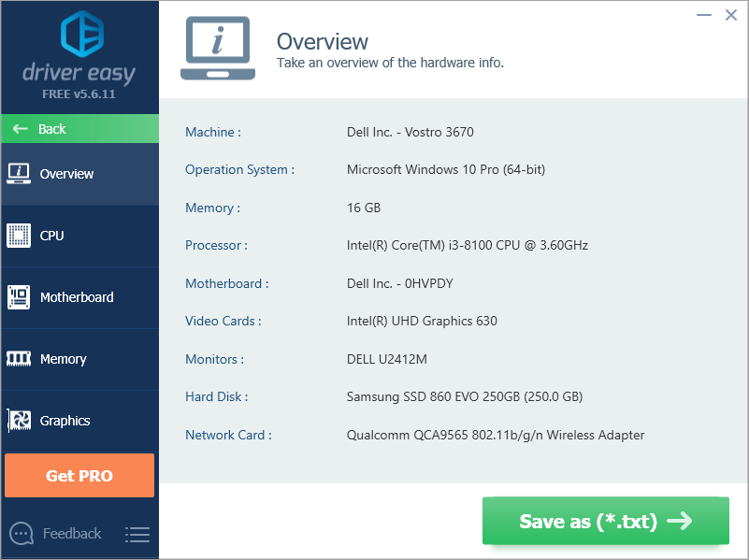This screenshot has height=560, width=749.
Task: Click the Memory RAM stick icon
Action: pos(19,359)
